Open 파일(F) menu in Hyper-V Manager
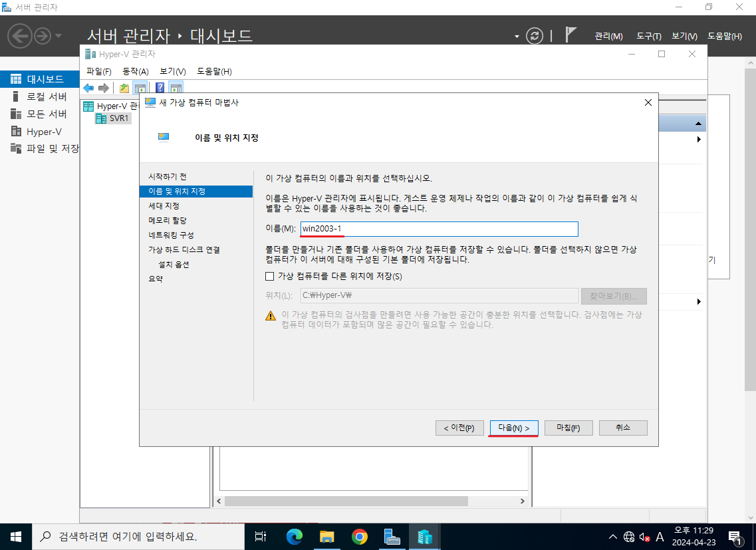This screenshot has height=550, width=756. pyautogui.click(x=99, y=71)
